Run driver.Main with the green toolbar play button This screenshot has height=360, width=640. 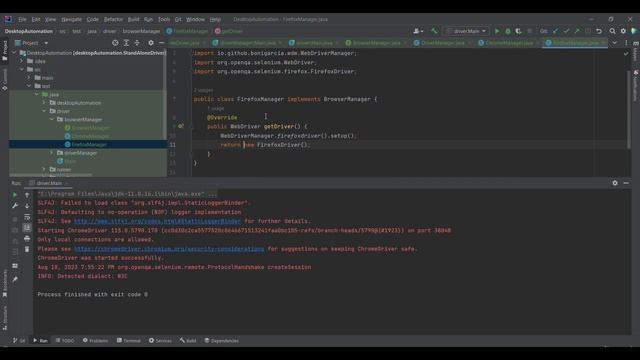point(497,31)
